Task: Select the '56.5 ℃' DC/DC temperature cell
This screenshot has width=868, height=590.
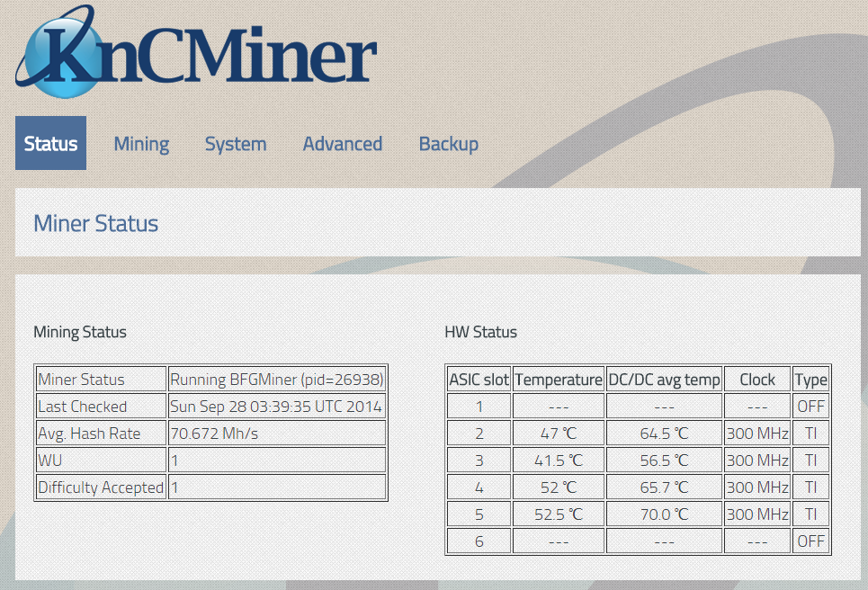Action: (x=665, y=460)
